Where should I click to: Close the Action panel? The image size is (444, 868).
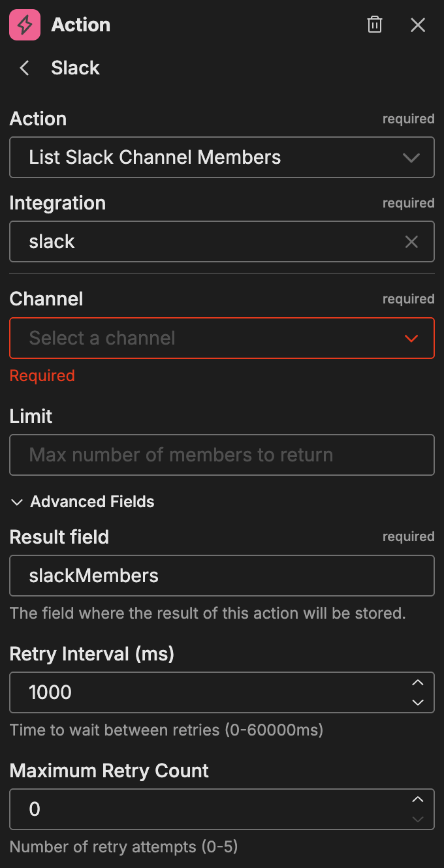418,25
